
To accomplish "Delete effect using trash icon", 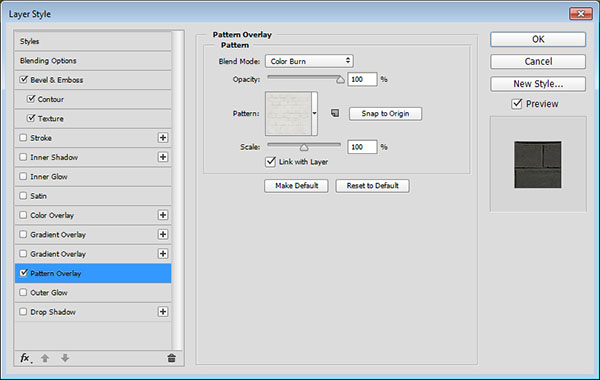I will pos(171,358).
